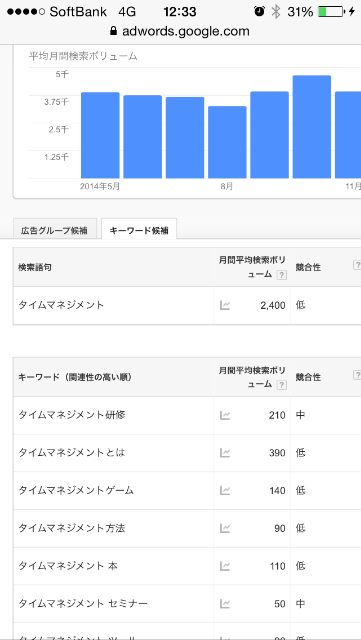The image size is (361, 640).
Task: Open trend chart icon for タイムマネジメント 本
Action: click(x=225, y=566)
